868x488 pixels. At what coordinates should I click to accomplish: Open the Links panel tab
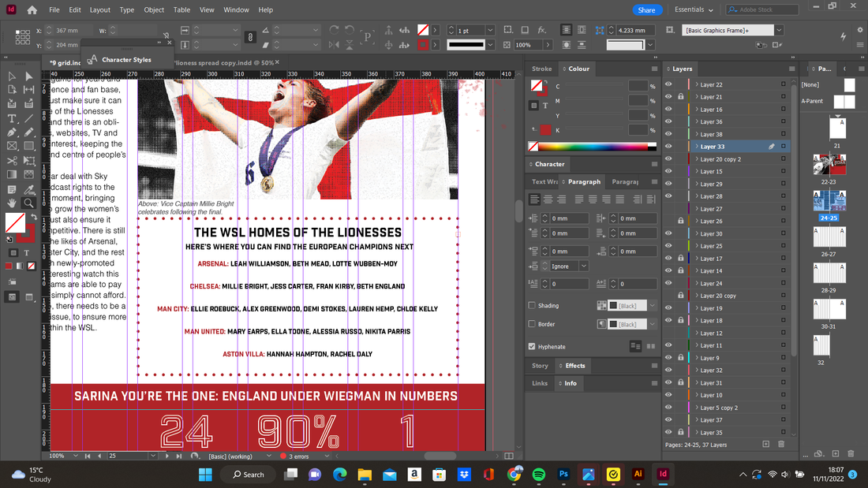540,383
